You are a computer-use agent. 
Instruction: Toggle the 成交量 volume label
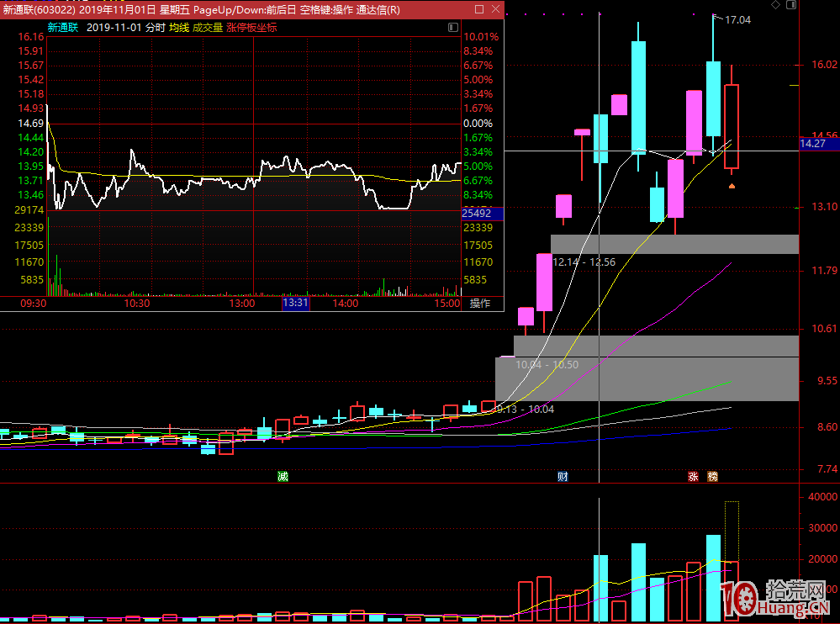(208, 27)
